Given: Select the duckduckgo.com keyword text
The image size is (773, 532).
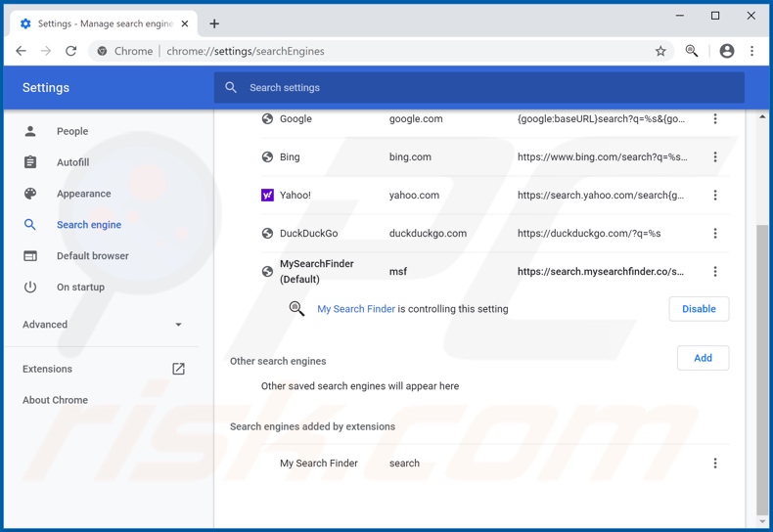Looking at the screenshot, I should pyautogui.click(x=428, y=233).
